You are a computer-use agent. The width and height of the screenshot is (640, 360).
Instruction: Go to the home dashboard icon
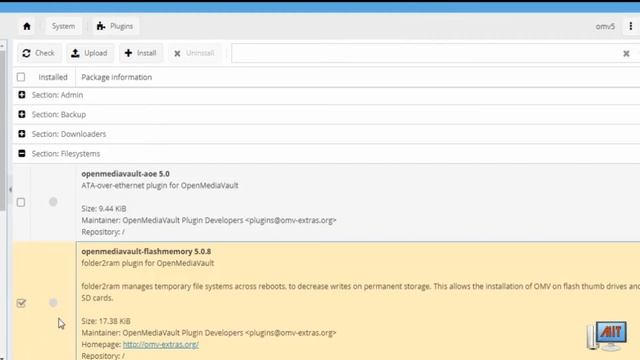27,26
